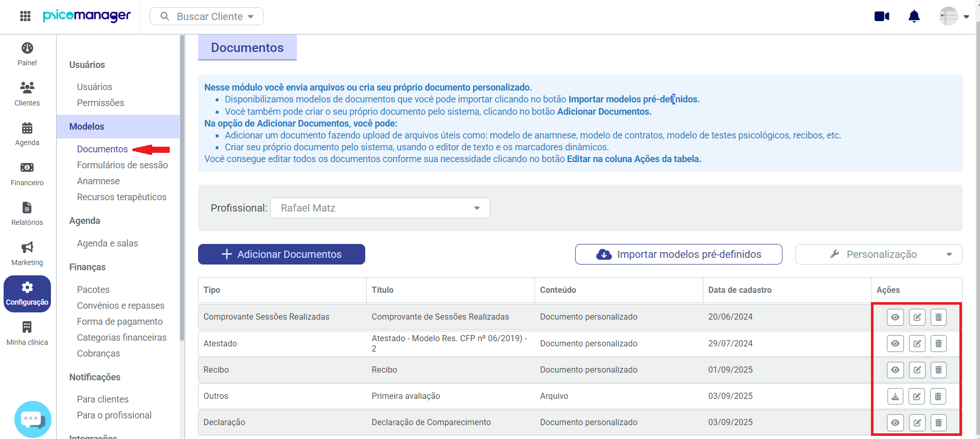The height and width of the screenshot is (439, 980).
Task: Open the Painel dashboard
Action: tap(27, 54)
